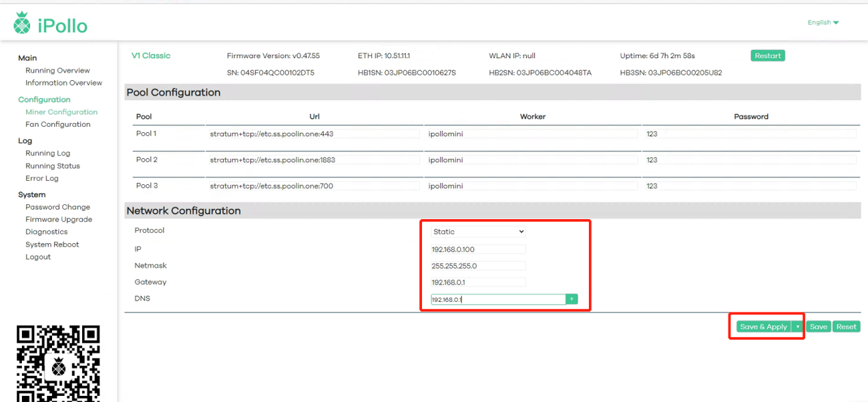Select Miner Configuration menu item

62,112
